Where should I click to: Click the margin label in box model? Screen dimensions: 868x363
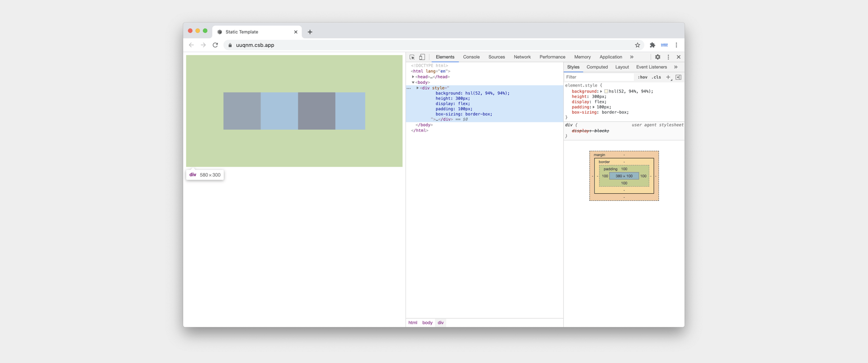click(x=599, y=155)
